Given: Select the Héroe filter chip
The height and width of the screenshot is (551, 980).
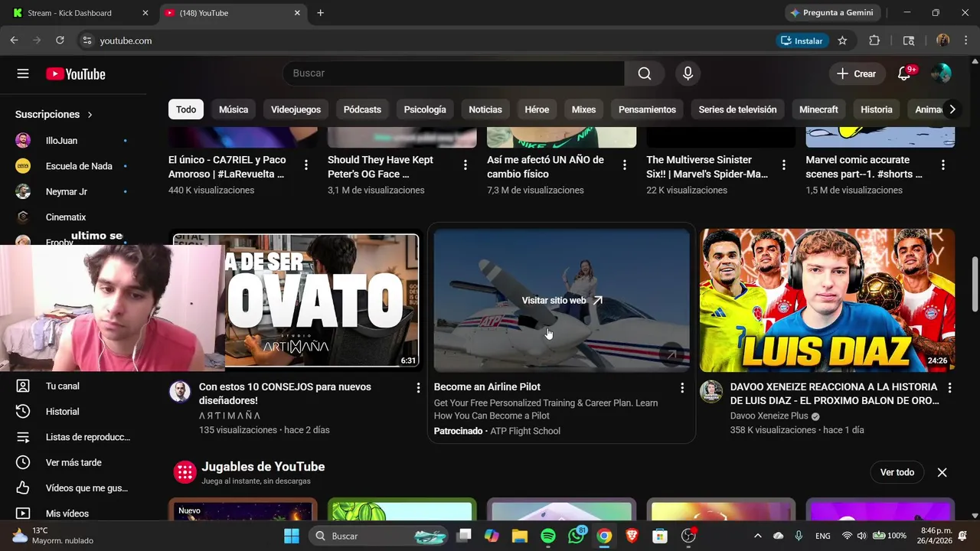Looking at the screenshot, I should click(x=537, y=109).
